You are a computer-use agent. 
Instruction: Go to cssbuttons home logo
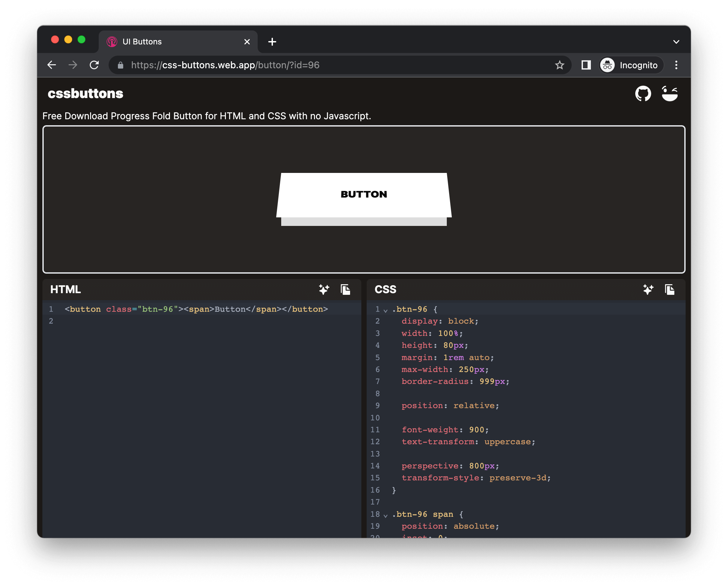coord(85,94)
